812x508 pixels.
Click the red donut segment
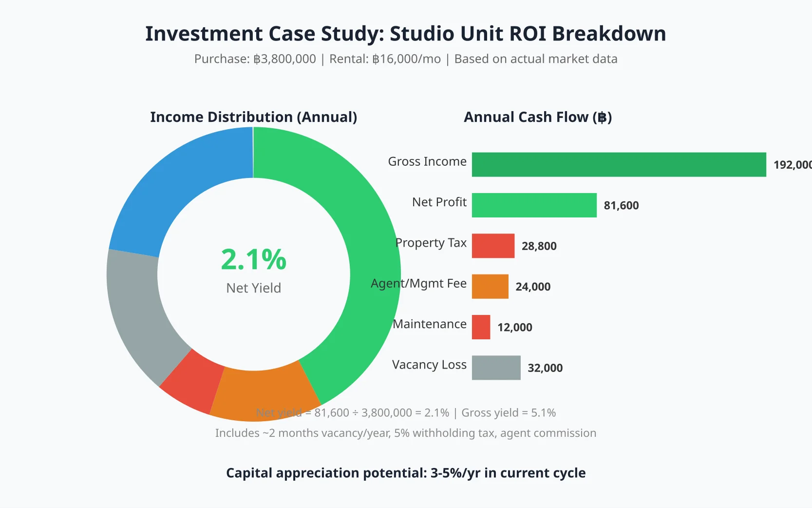pyautogui.click(x=192, y=383)
